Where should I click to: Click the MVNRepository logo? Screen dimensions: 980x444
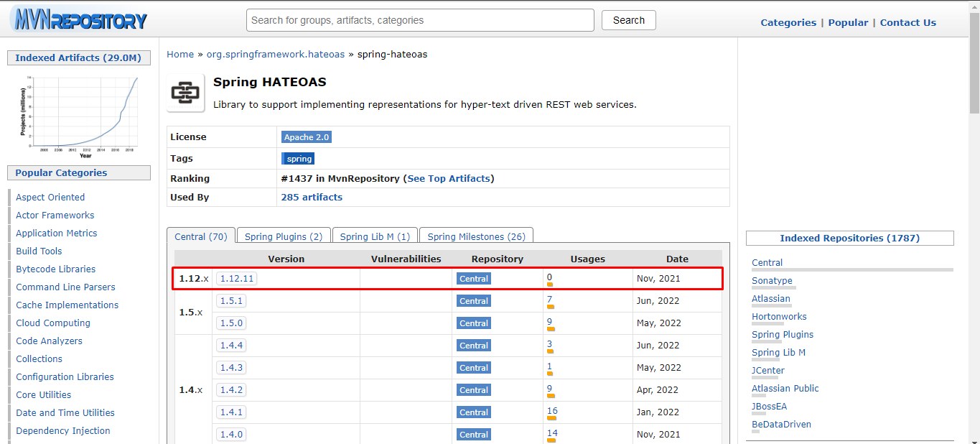coord(79,19)
